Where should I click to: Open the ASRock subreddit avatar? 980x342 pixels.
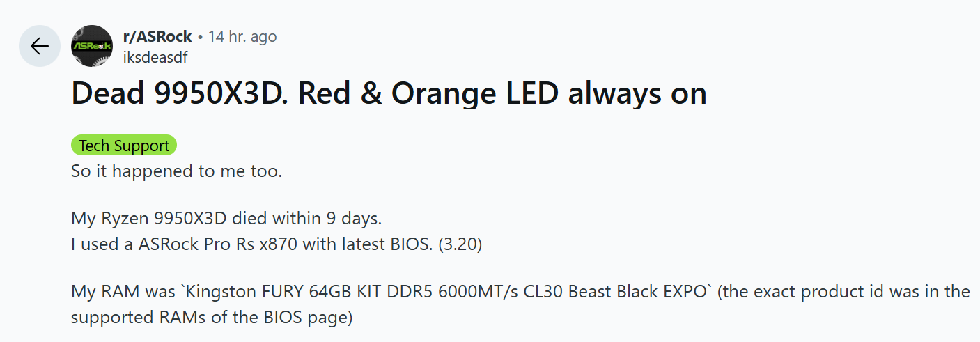pos(92,46)
